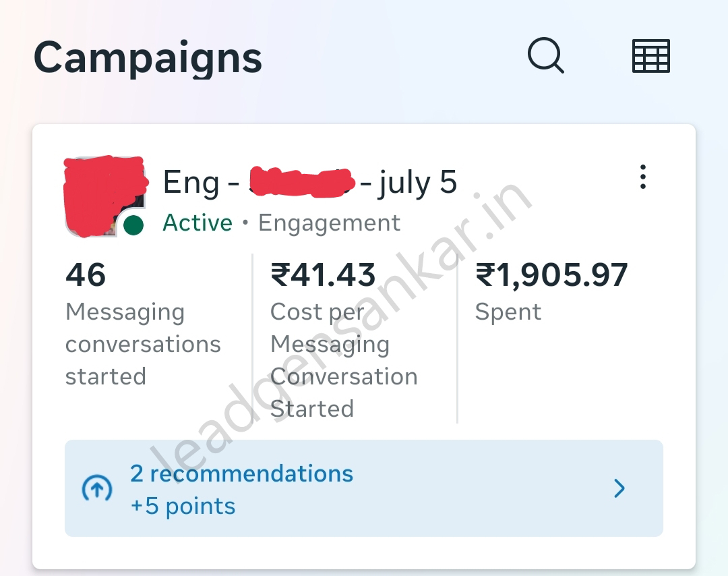Open the 2 recommendations link
The image size is (728, 576).
pyautogui.click(x=241, y=473)
